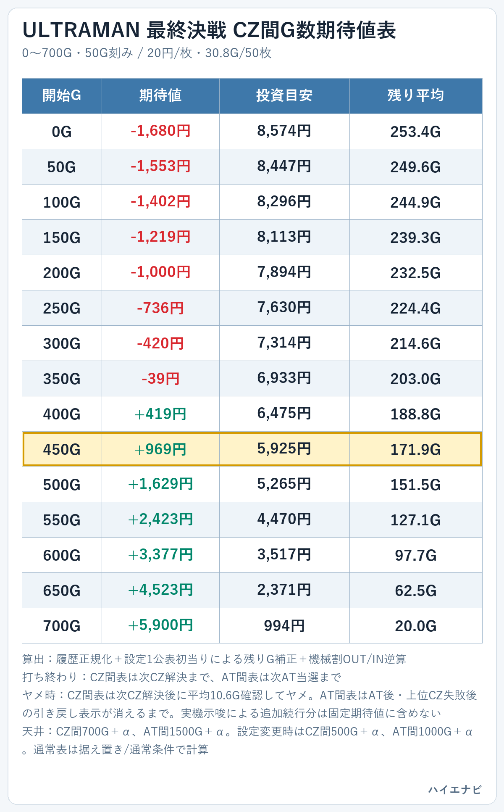Screen dimensions: 504x812
Task: Click the 127.1G cell
Action: (416, 520)
